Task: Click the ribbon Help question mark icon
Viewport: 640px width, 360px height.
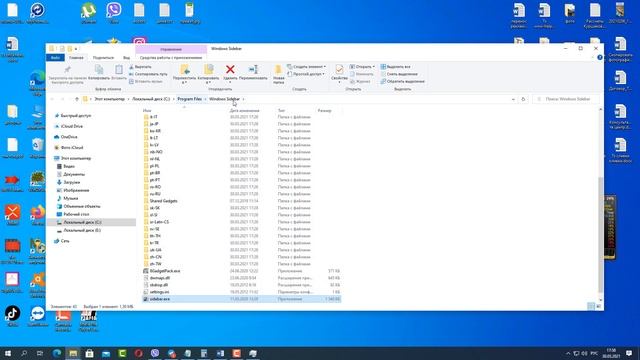Action: (x=600, y=58)
